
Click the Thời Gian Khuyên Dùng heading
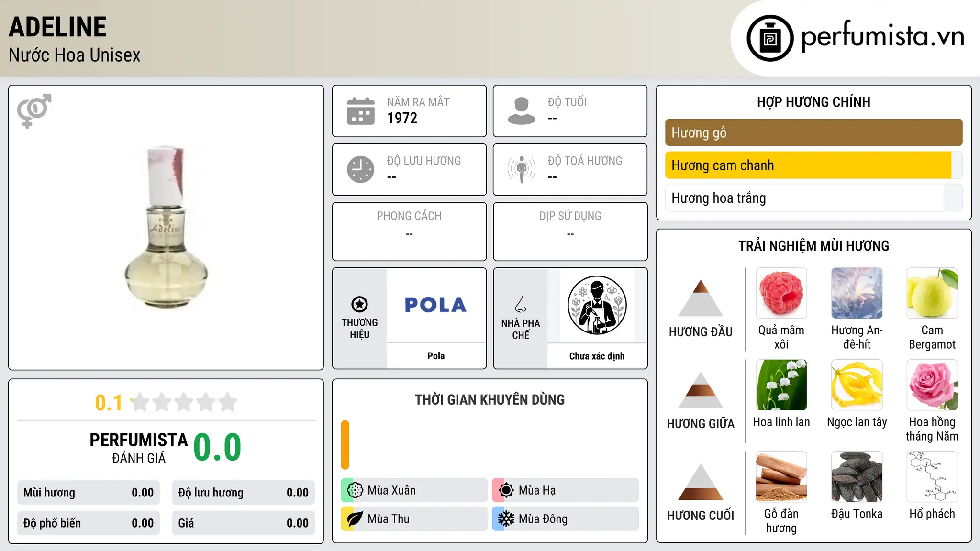490,399
